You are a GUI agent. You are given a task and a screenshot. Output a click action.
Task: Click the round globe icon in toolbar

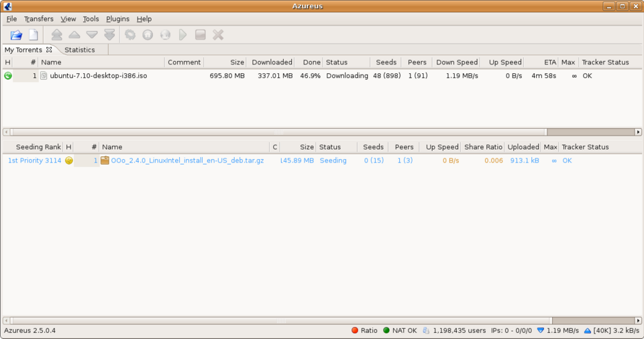point(166,35)
